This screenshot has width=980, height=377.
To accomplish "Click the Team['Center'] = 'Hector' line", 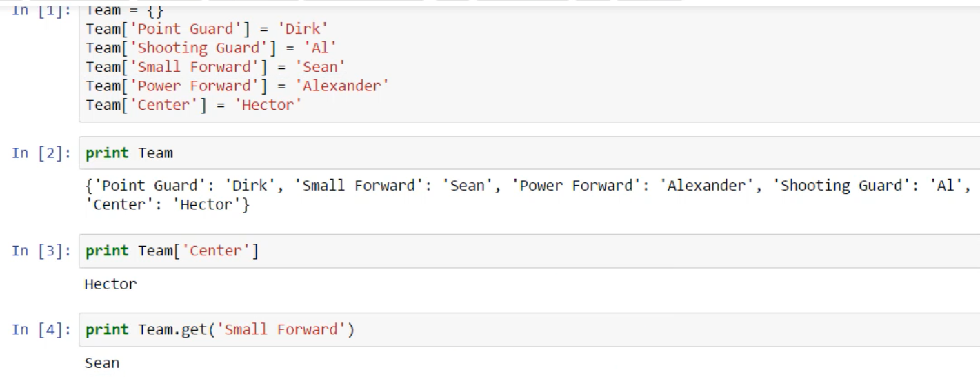I will 194,106.
